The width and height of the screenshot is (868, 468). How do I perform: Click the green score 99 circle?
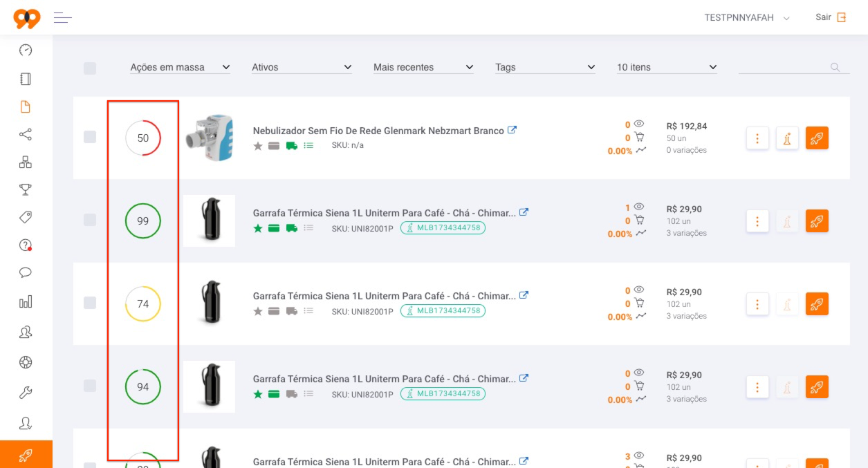142,221
